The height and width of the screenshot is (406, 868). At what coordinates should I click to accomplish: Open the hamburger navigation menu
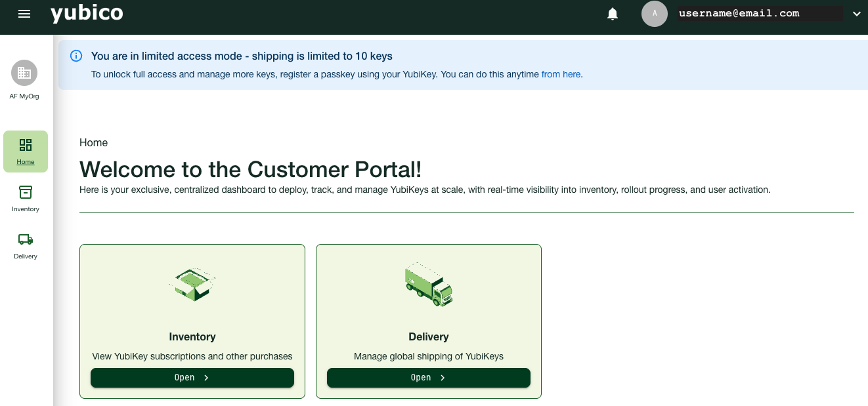(x=24, y=14)
